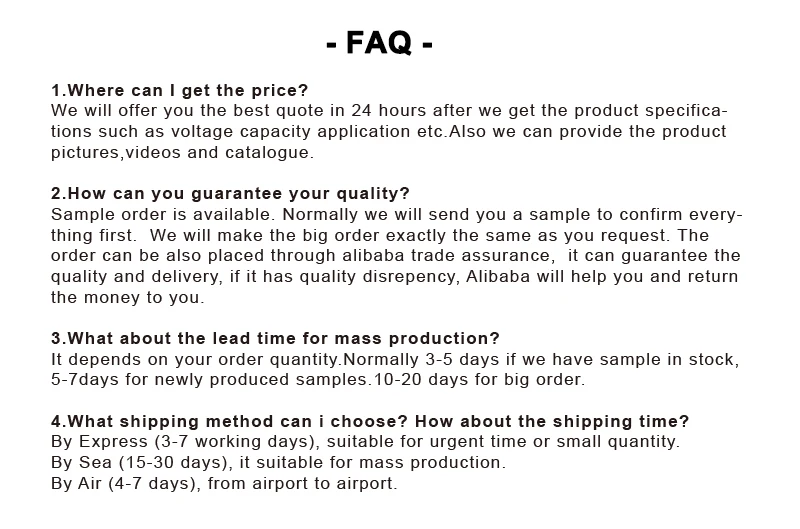Click the line starting "thing first. We will make"

click(x=380, y=235)
